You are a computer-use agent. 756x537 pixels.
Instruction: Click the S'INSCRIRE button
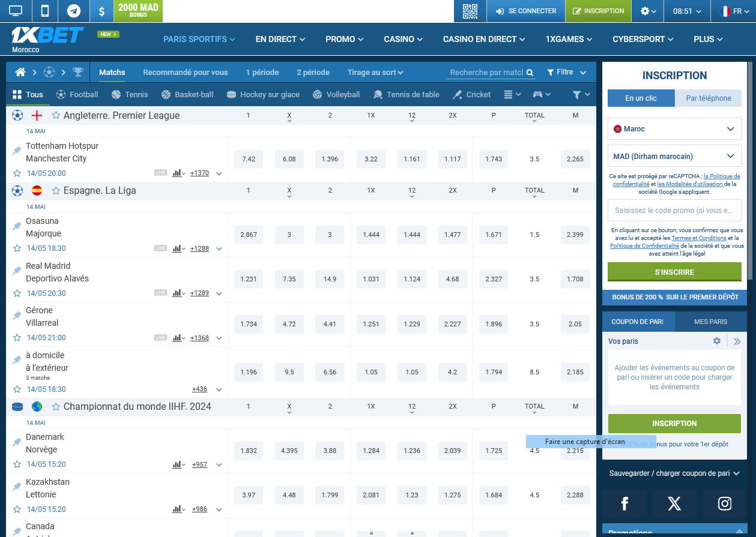coord(674,272)
